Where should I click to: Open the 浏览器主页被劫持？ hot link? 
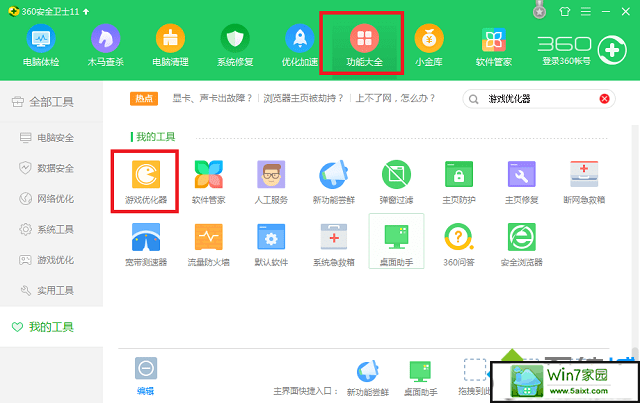pyautogui.click(x=303, y=98)
